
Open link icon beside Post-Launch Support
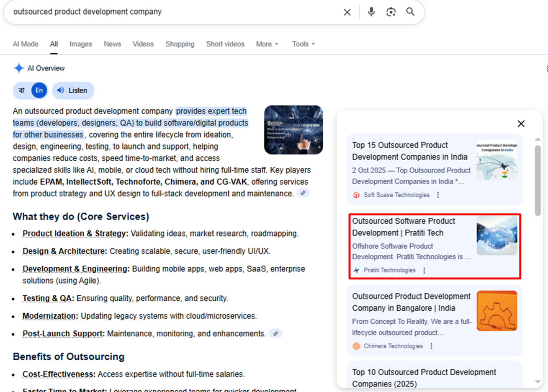pyautogui.click(x=275, y=334)
